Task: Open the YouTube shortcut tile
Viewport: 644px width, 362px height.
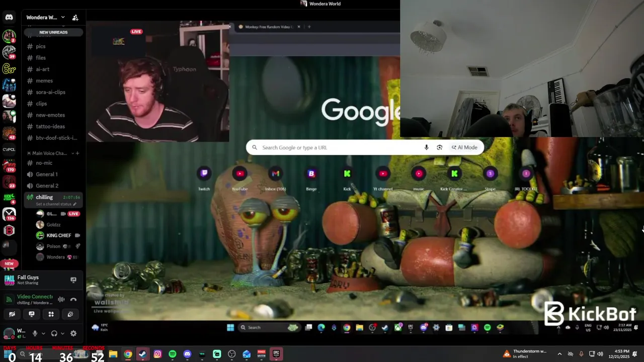Action: [240, 174]
